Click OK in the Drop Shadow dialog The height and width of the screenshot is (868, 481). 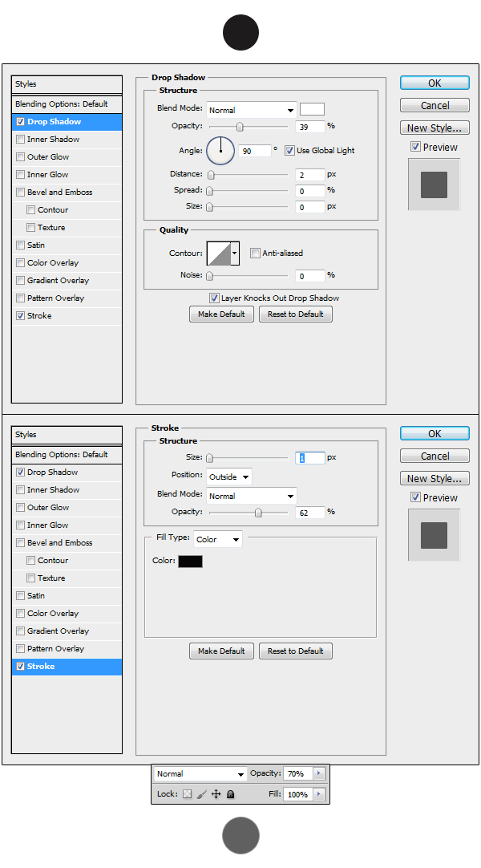click(435, 83)
